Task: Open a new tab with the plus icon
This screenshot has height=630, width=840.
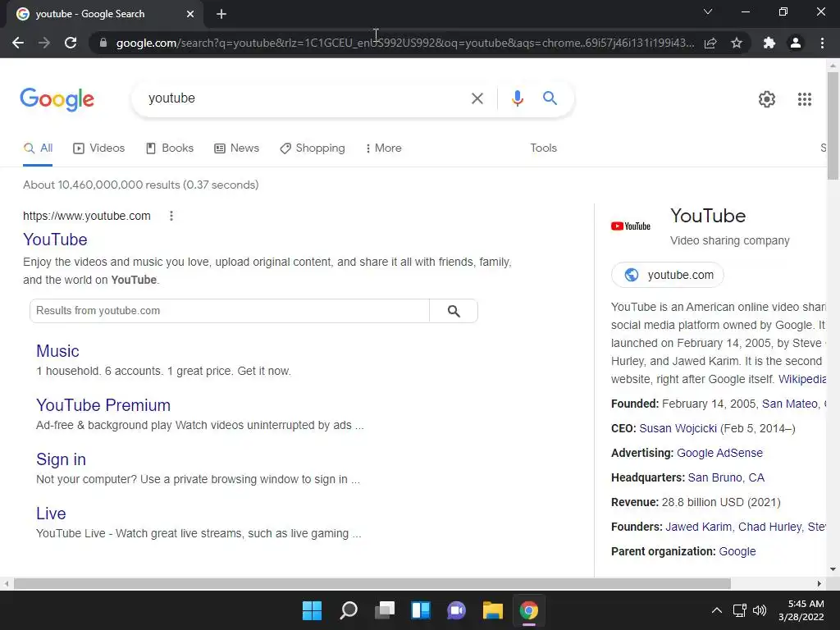Action: coord(221,14)
